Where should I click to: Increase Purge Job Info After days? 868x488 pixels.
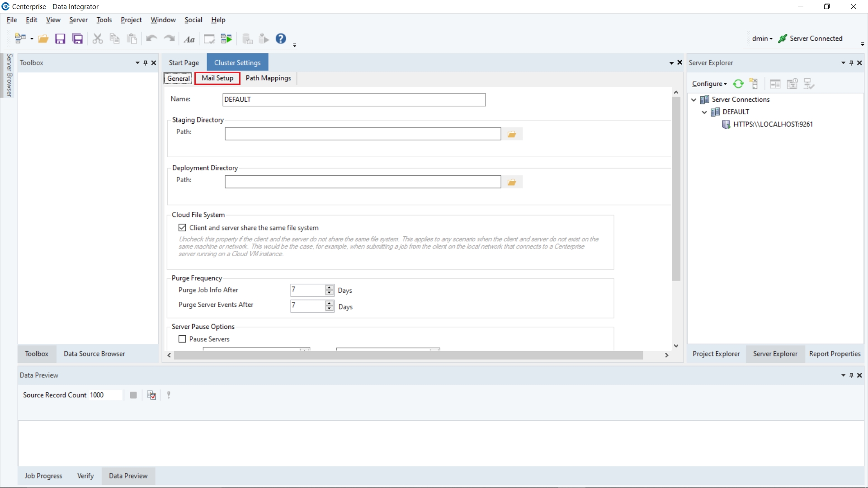330,287
